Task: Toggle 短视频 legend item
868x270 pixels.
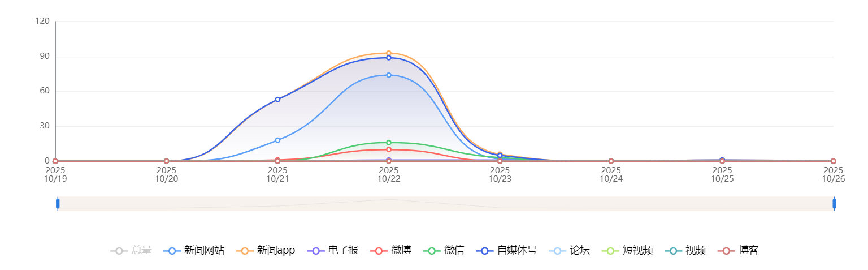Action: point(628,251)
